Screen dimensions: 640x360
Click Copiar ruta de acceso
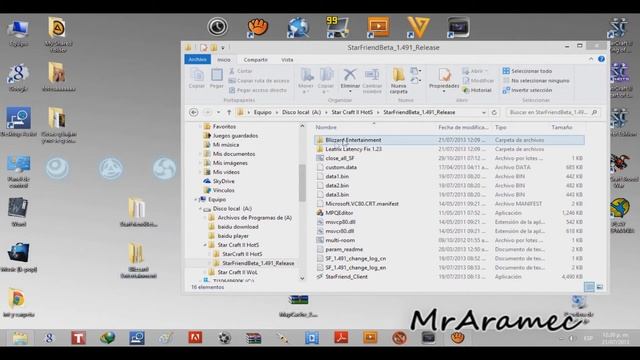[x=259, y=80]
